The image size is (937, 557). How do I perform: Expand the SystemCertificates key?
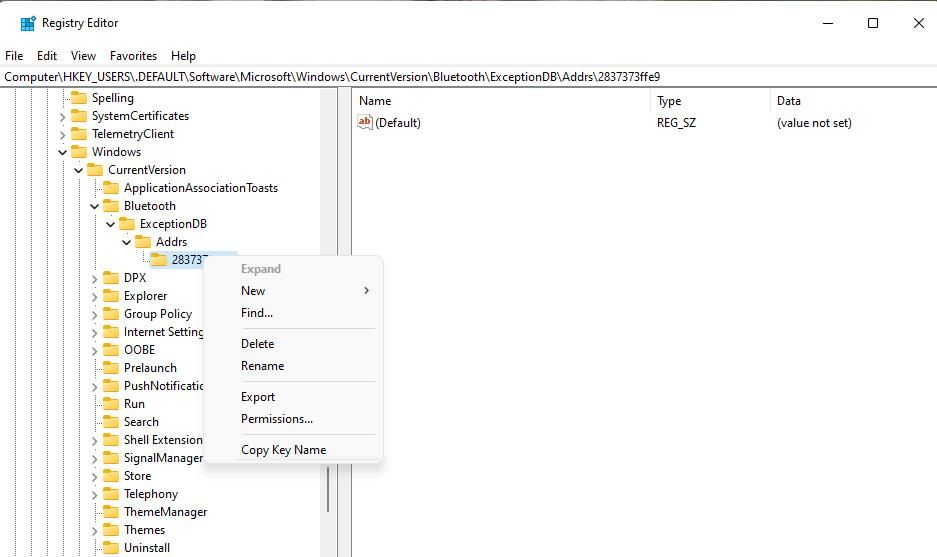coord(63,117)
